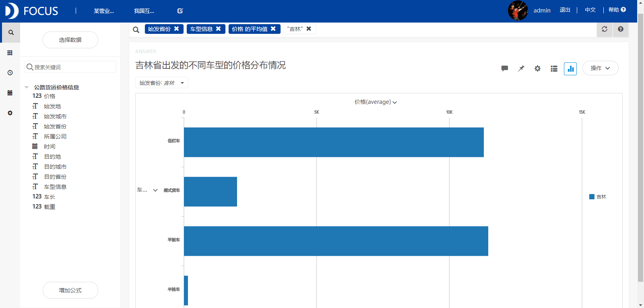This screenshot has height=308, width=644.
Task: Click the 价格 的平均值 tag text
Action: click(250, 29)
